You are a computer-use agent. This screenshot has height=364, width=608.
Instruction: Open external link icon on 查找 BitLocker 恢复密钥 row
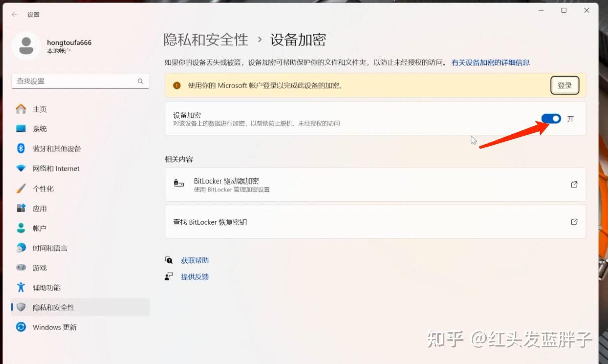[574, 222]
